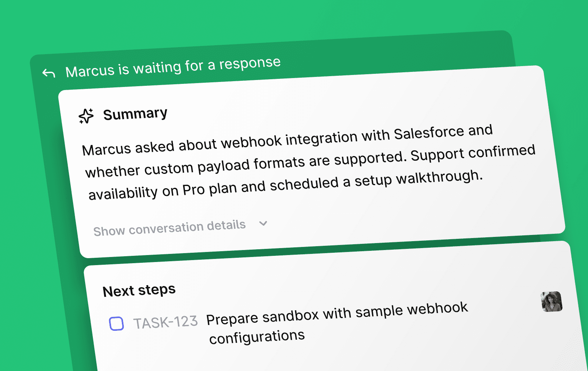Check the TASK-123 checkbox

[x=116, y=323]
